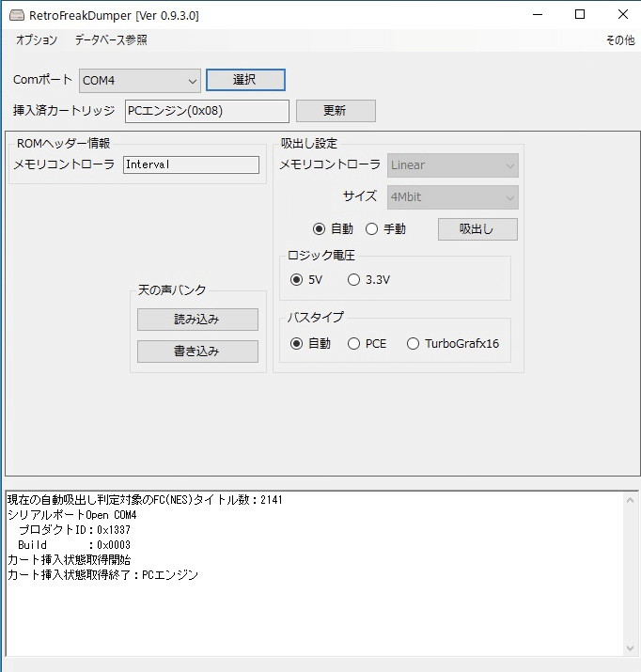
Task: Close the RetroFreakDumper window
Action: [x=623, y=15]
